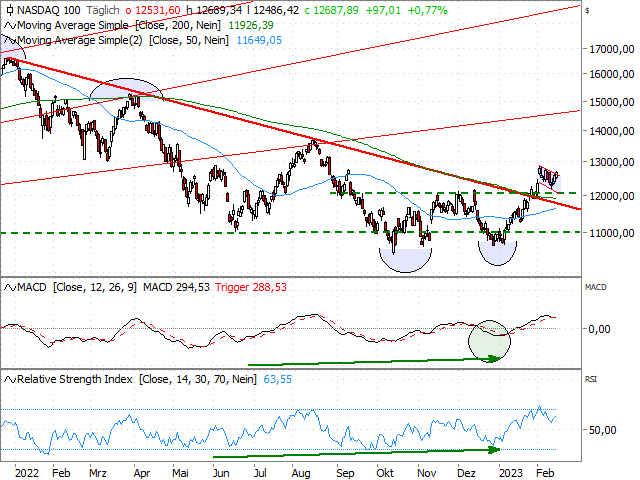This screenshot has height=480, width=640.
Task: Click the RSI 50,00 axis label
Action: (x=602, y=430)
